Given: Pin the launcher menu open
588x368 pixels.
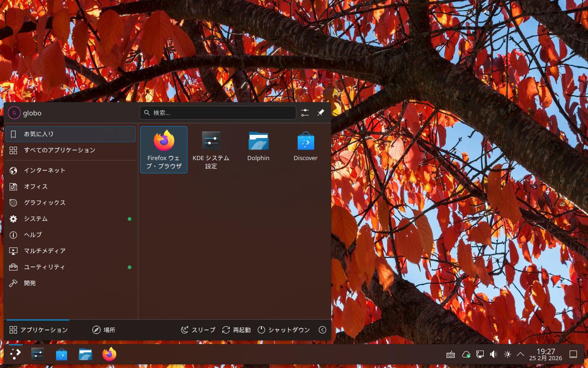Looking at the screenshot, I should point(321,113).
